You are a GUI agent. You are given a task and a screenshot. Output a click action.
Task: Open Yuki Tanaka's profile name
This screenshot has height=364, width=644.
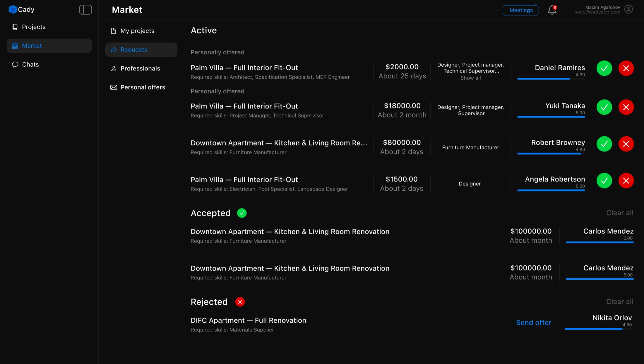click(565, 106)
